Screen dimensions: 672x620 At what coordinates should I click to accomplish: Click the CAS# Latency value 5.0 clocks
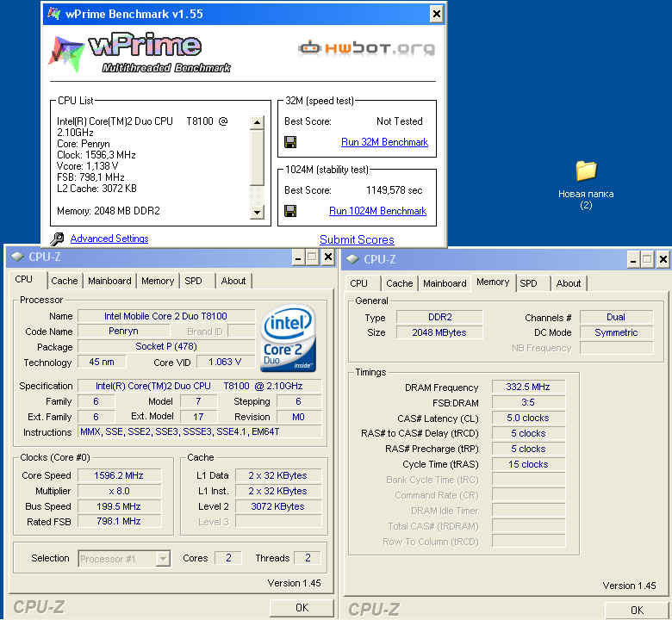point(528,418)
